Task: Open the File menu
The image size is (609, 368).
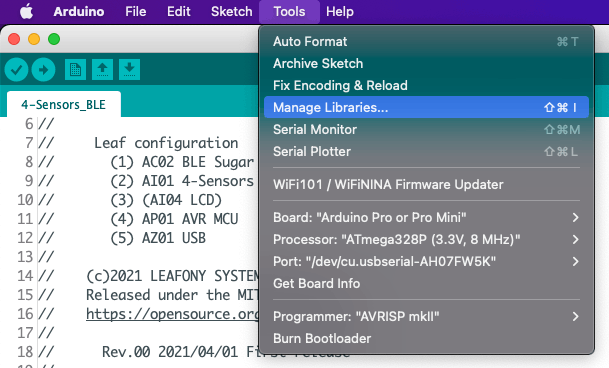Action: tap(136, 12)
